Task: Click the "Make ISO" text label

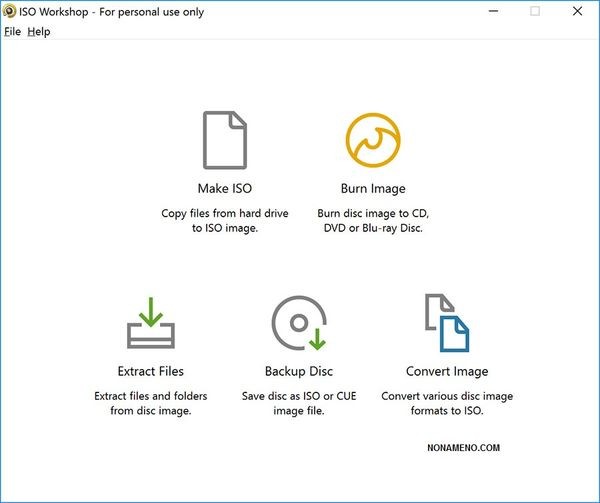Action: [x=225, y=188]
